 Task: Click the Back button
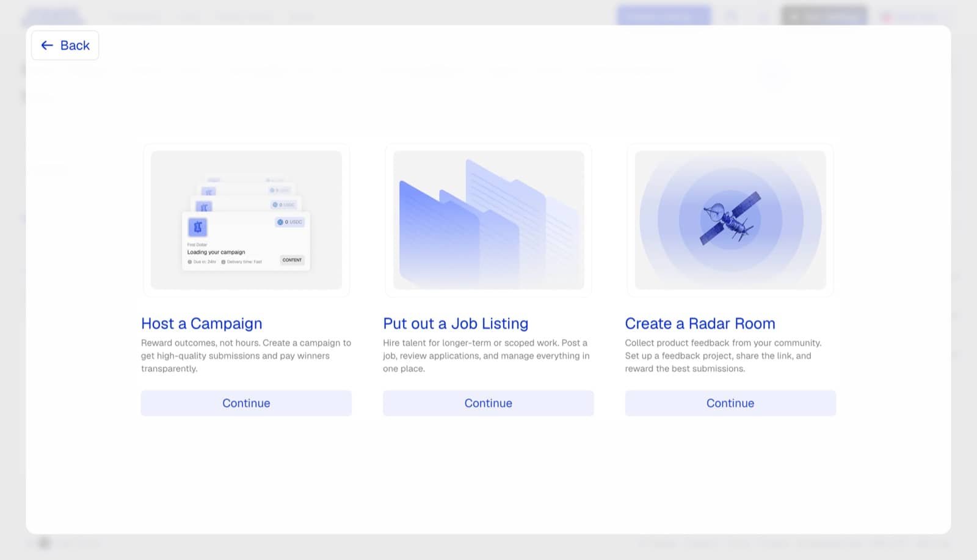(65, 45)
